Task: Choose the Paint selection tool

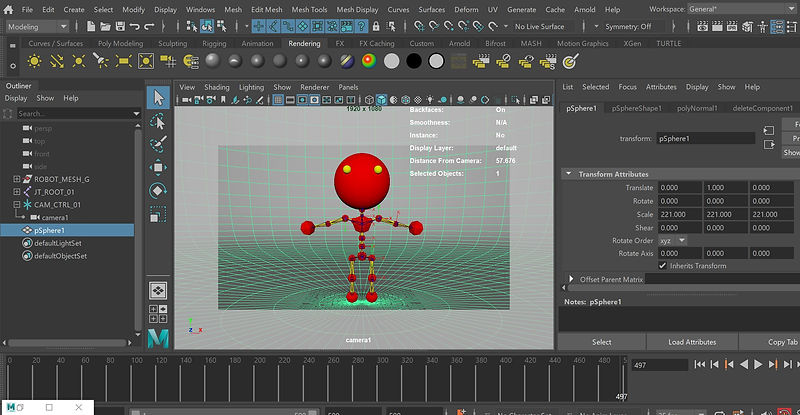Action: (x=158, y=144)
